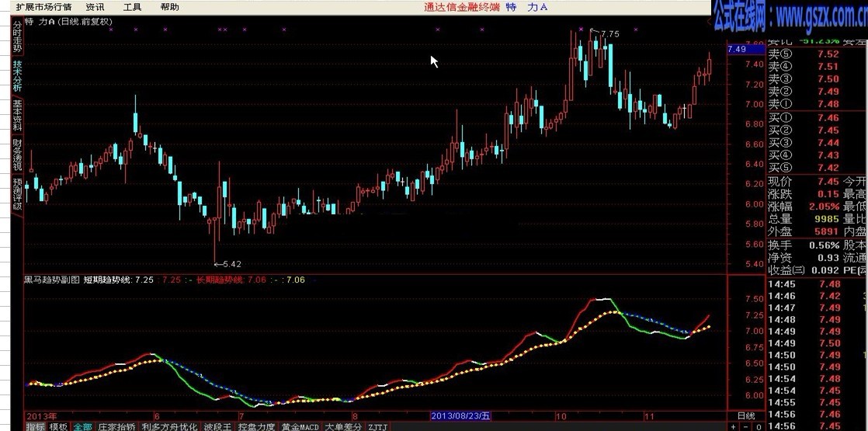Click the month 11 time axis label

point(650,416)
